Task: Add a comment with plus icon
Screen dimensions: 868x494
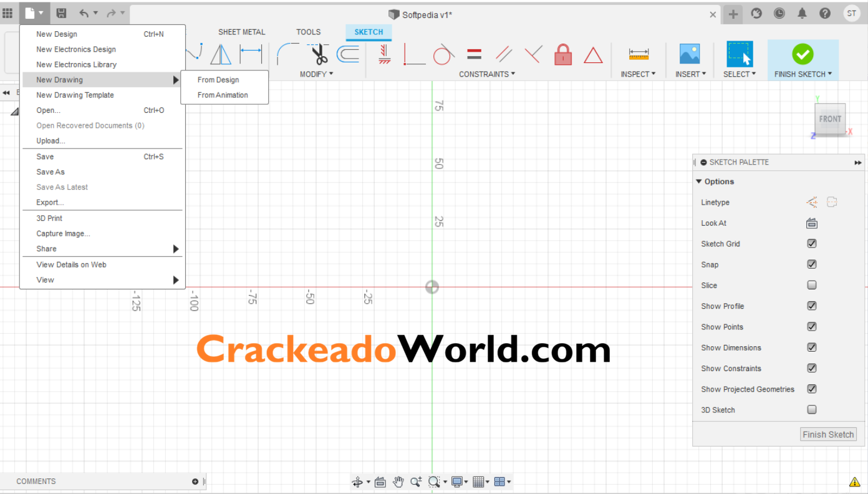Action: (195, 482)
